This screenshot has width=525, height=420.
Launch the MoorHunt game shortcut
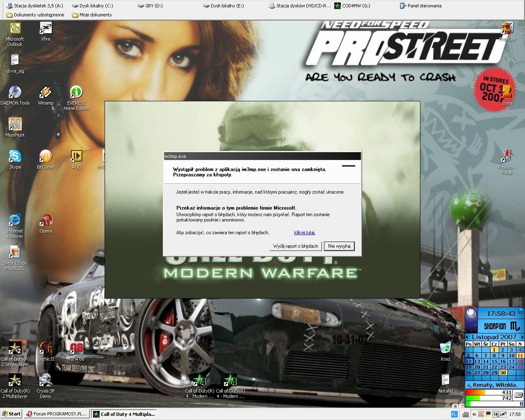[15, 128]
